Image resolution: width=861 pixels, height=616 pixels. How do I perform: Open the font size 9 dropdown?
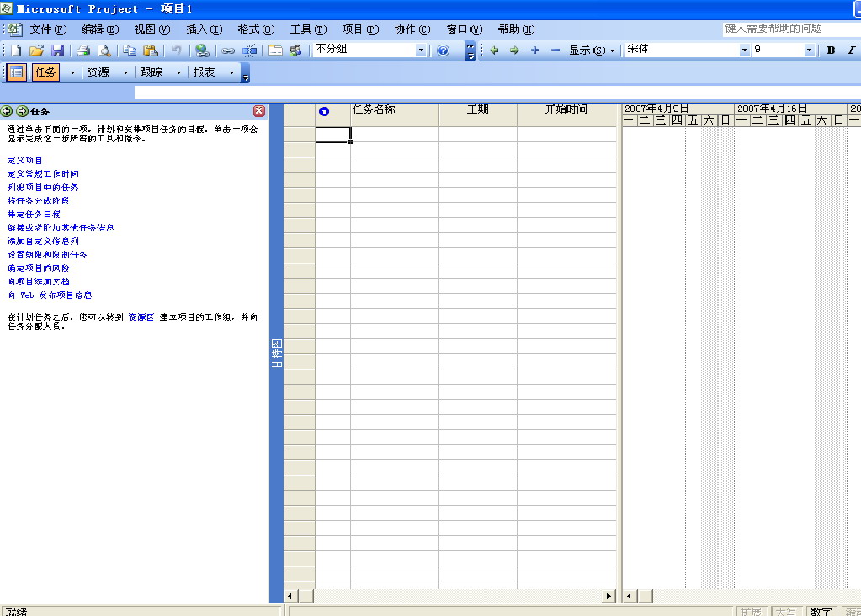(809, 50)
